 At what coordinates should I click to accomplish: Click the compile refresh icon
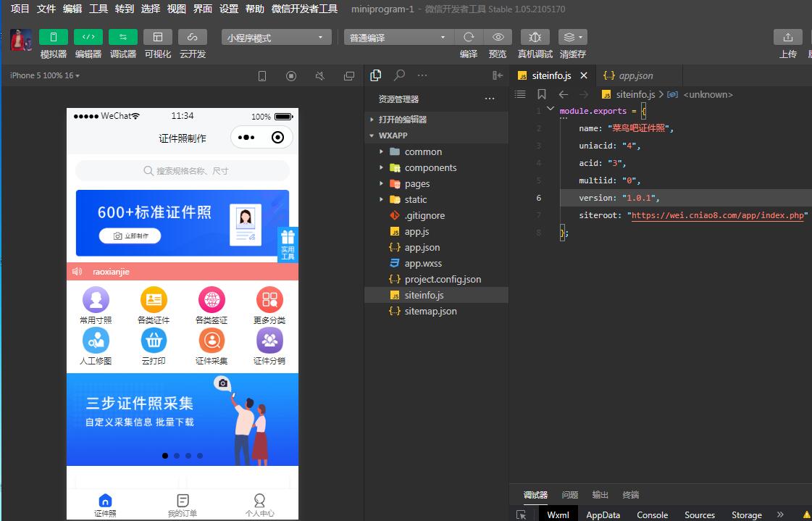(x=469, y=37)
